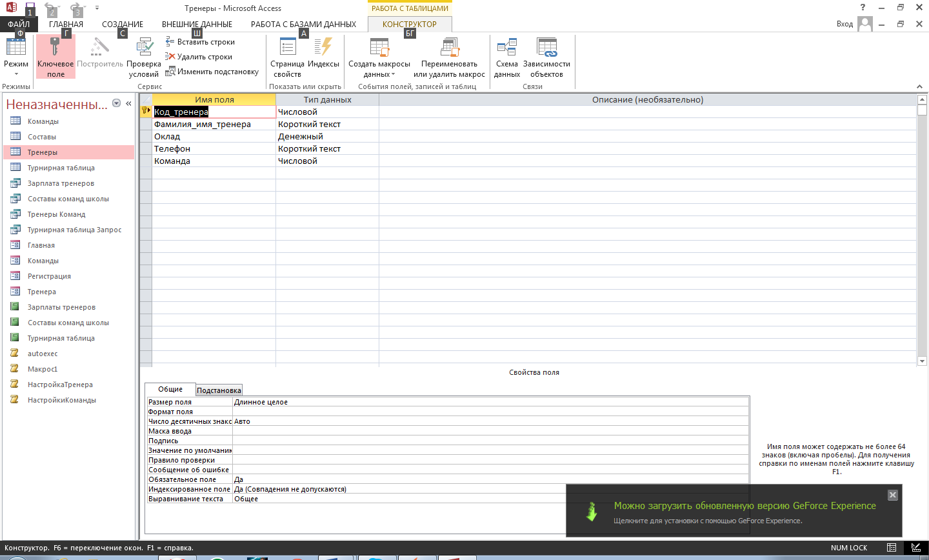Viewport: 929px width, 560px height.
Task: Select the Тренеры table in navigation pane
Action: 69,152
